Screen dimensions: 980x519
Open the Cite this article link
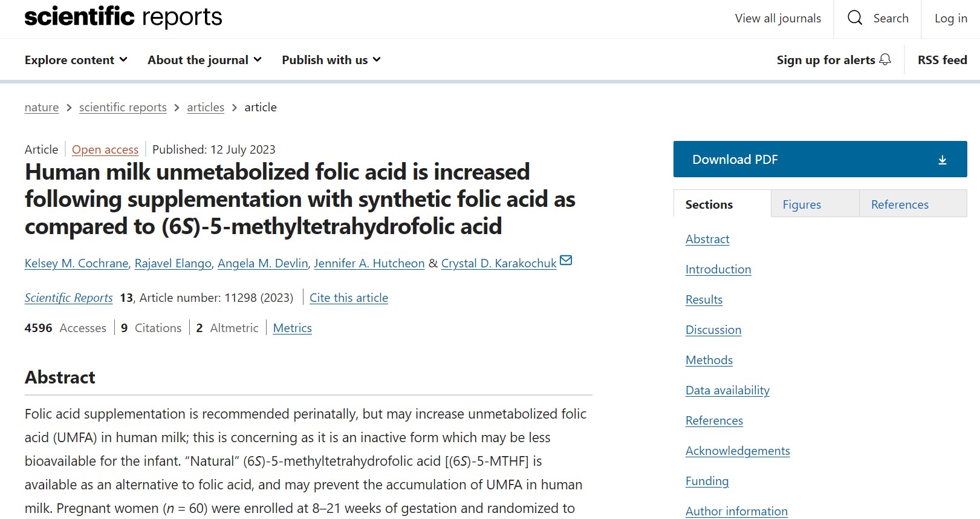point(349,298)
